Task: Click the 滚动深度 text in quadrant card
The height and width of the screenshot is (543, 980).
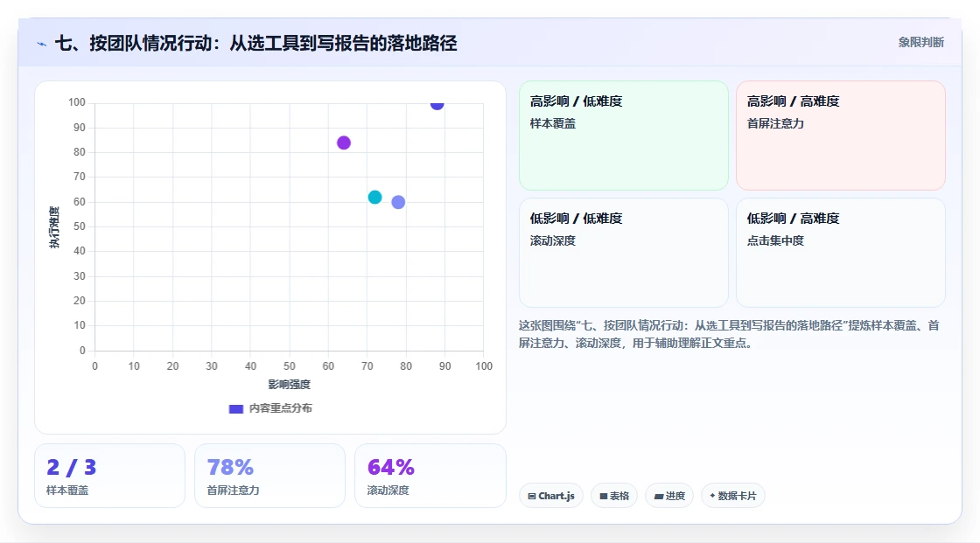Action: (552, 240)
